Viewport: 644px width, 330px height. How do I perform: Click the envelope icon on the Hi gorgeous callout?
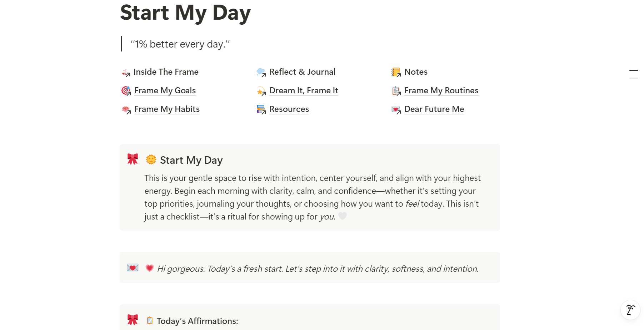click(x=133, y=268)
